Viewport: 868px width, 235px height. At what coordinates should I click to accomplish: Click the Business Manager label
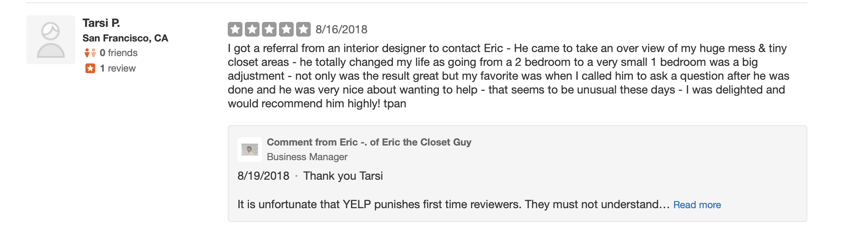coord(307,157)
